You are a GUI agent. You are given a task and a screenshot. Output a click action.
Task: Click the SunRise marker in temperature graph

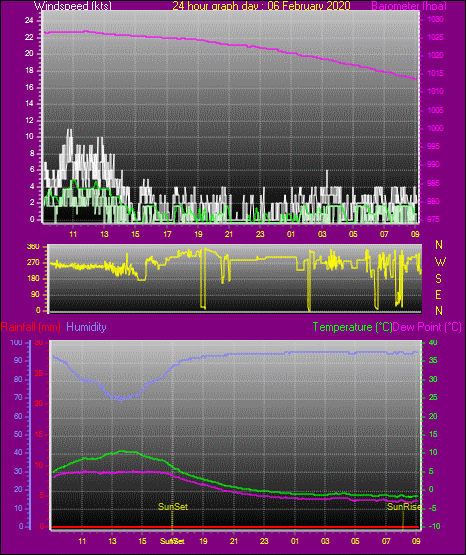click(x=404, y=507)
